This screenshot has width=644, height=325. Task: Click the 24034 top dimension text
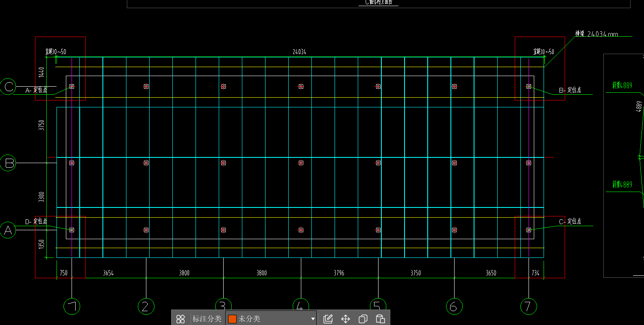tap(299, 52)
